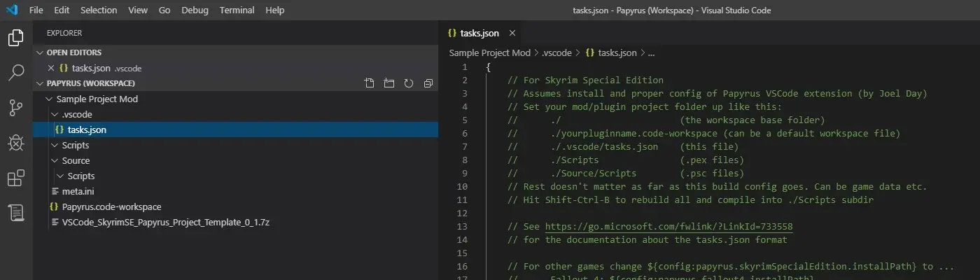Viewport: 980px width, 280px height.
Task: Select tasks.json in the explorer tree
Action: coord(235,129)
